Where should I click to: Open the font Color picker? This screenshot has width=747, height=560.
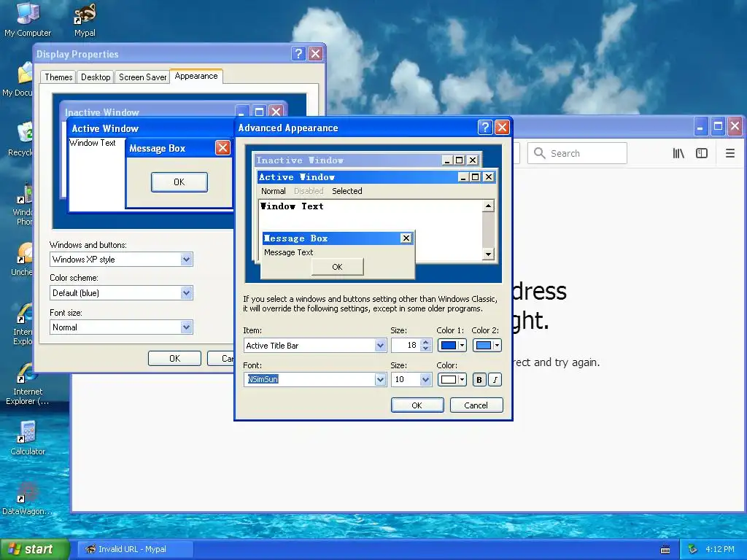[452, 379]
